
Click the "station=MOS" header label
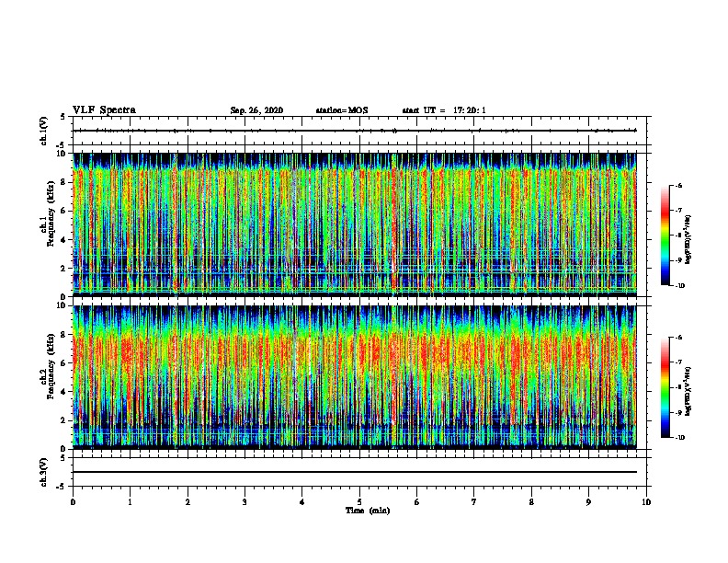coord(342,110)
